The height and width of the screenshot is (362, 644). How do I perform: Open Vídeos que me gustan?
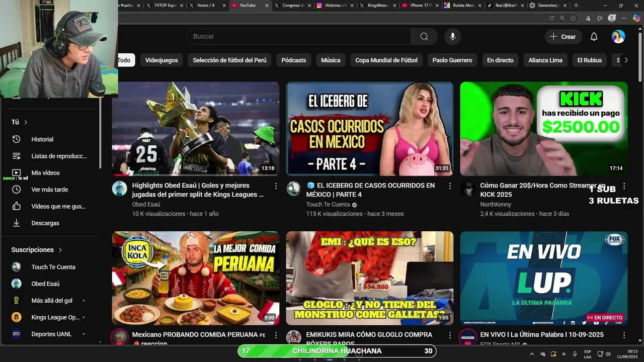point(50,206)
